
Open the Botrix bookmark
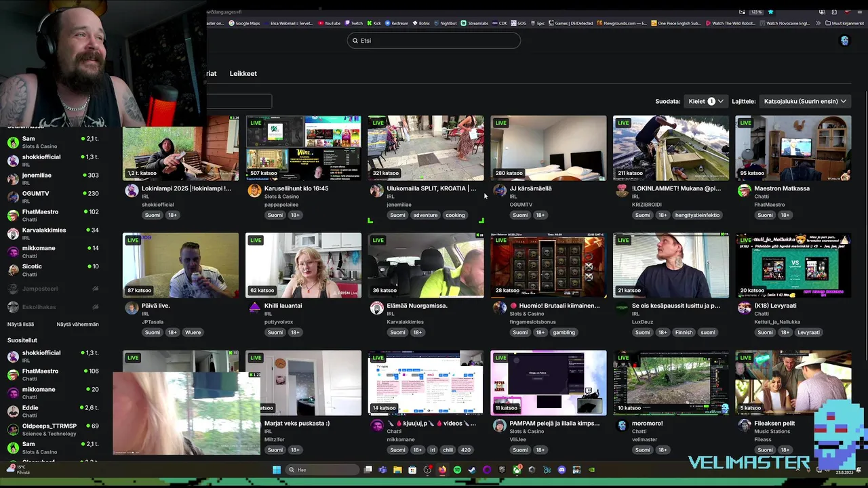pos(421,23)
